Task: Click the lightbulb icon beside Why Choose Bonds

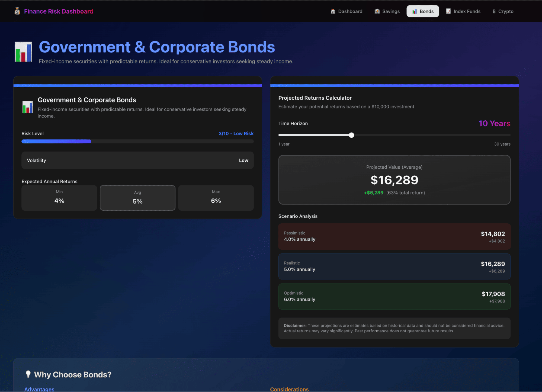Action: point(28,374)
